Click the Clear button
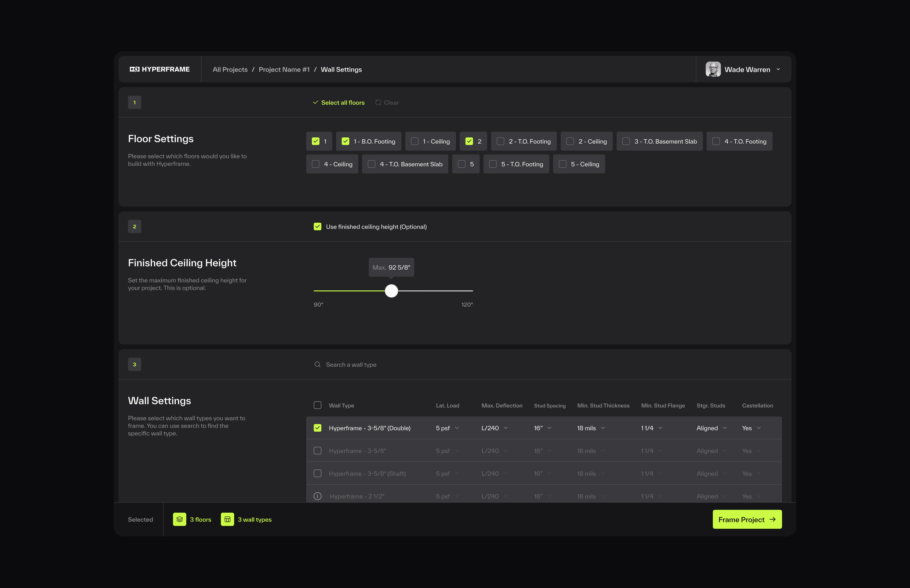This screenshot has width=910, height=588. pyautogui.click(x=387, y=102)
